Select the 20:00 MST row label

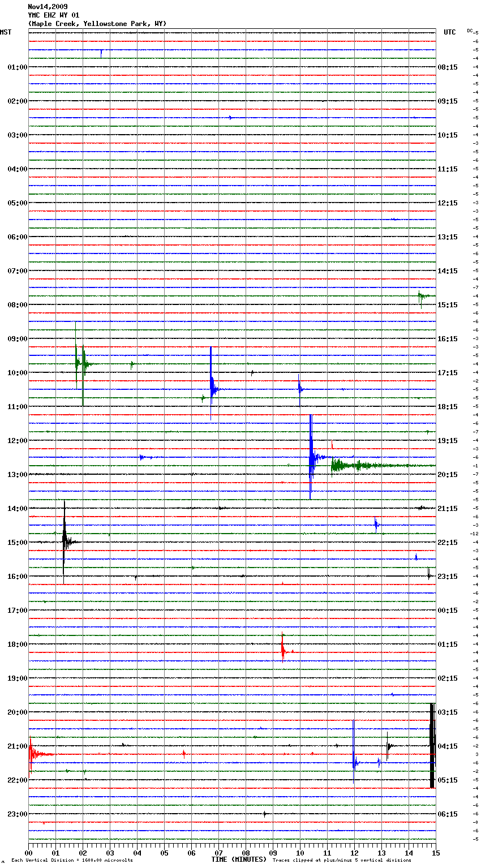point(18,712)
